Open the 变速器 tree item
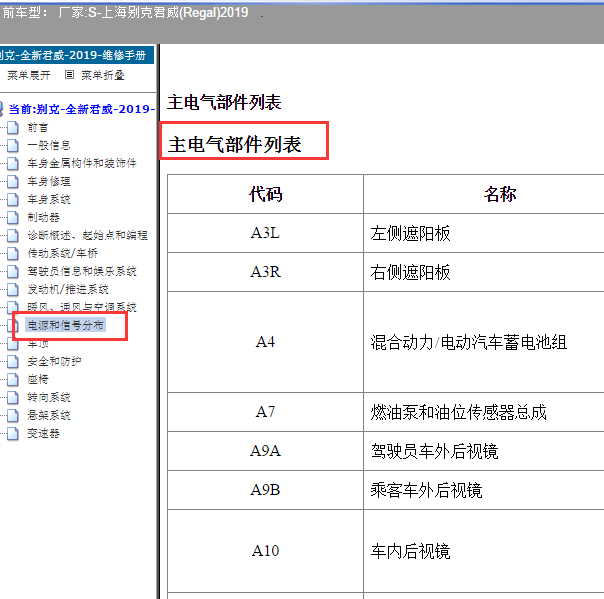The width and height of the screenshot is (604, 599). coord(43,433)
